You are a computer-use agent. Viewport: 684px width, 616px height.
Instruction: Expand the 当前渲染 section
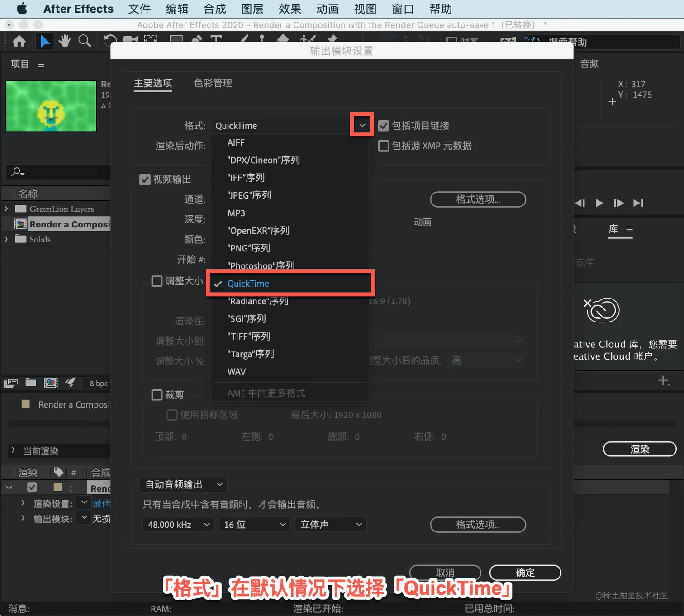(x=13, y=450)
